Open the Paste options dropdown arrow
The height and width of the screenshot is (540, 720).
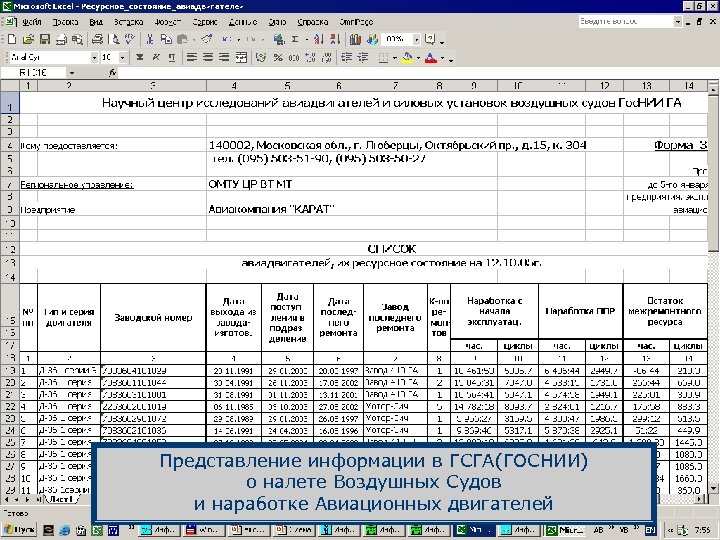(x=194, y=39)
